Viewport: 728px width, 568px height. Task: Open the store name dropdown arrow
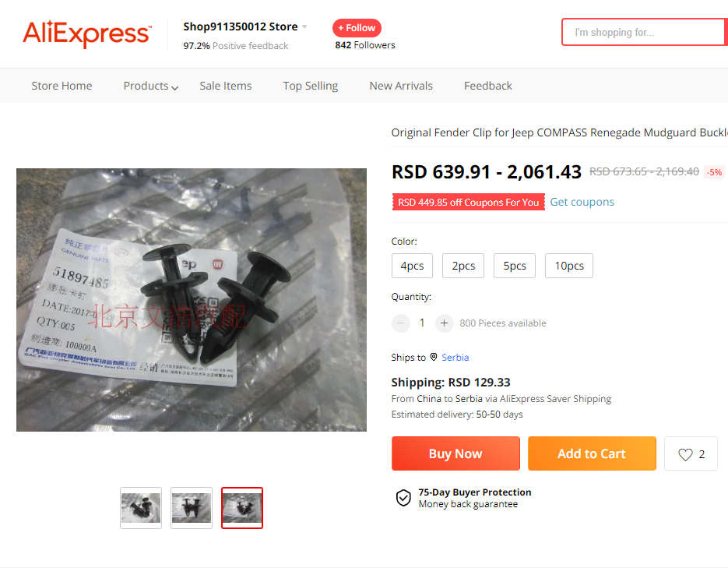(304, 26)
